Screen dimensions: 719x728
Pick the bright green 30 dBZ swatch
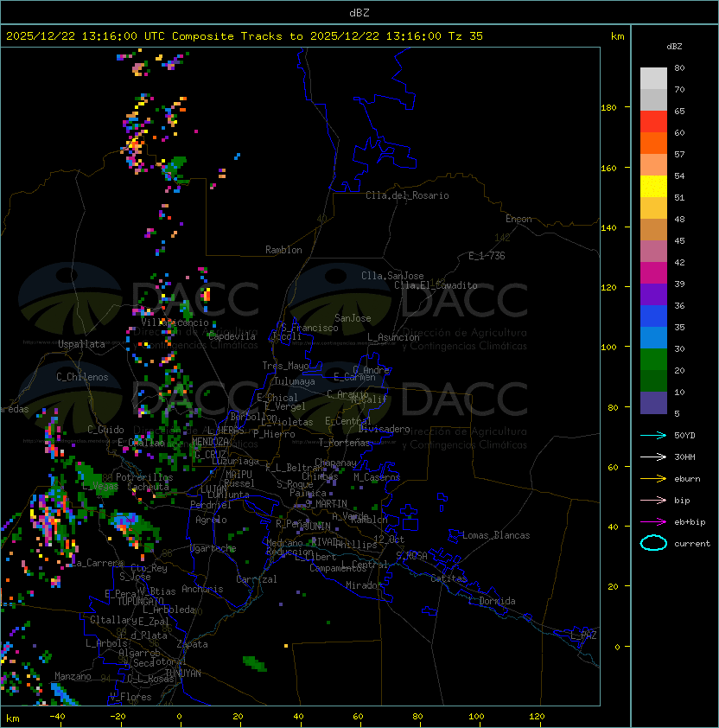(x=653, y=359)
